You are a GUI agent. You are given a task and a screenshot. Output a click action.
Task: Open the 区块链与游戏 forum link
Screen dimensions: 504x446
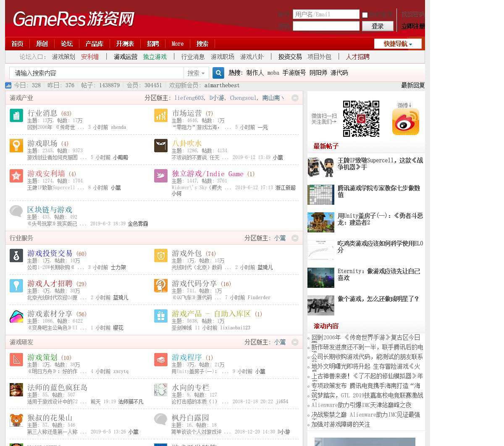point(50,210)
